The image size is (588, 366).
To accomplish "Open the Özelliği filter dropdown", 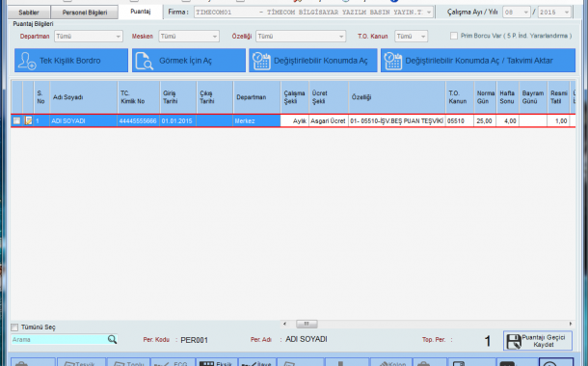I will pos(301,37).
